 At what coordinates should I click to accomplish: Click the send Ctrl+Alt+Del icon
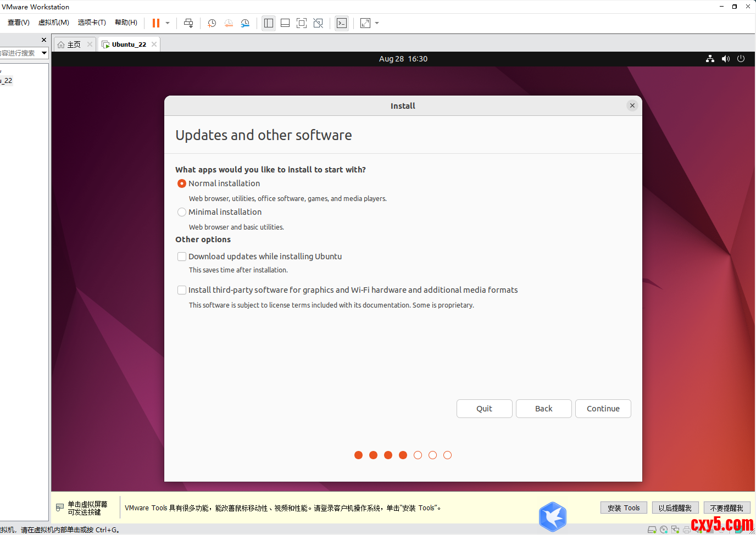click(188, 23)
